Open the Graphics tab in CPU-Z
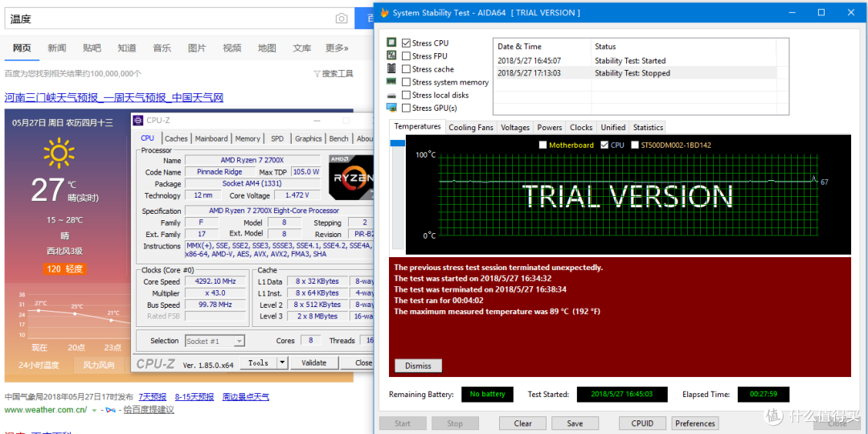Image resolution: width=868 pixels, height=434 pixels. pyautogui.click(x=309, y=138)
